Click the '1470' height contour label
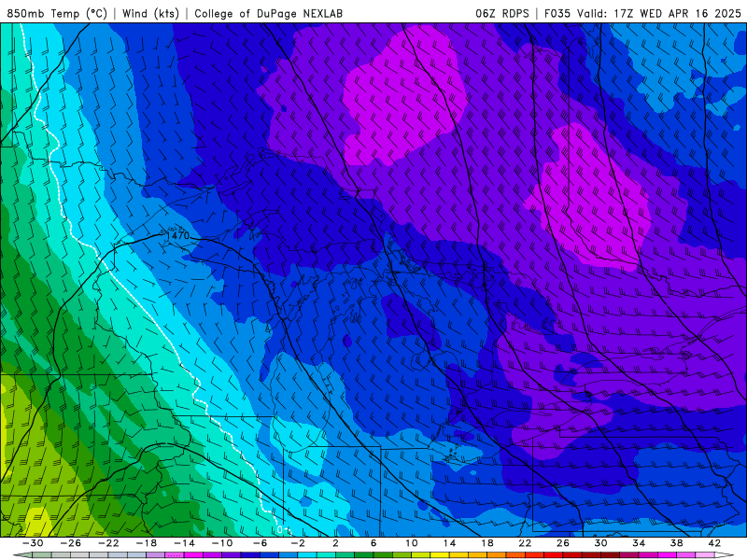This screenshot has height=560, width=747. pos(179,235)
